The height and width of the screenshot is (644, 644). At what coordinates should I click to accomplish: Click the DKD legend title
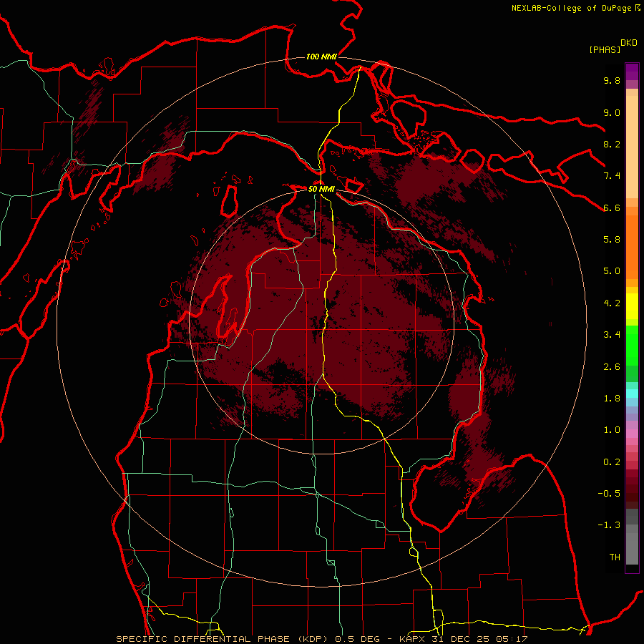[629, 43]
